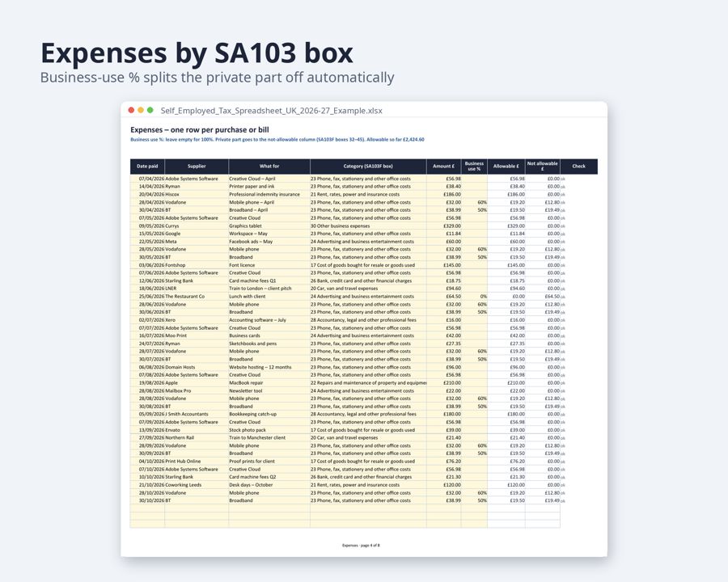The image size is (728, 582).
Task: Select the 'Expenses – one row per purchase or bill' heading
Action: coord(200,129)
